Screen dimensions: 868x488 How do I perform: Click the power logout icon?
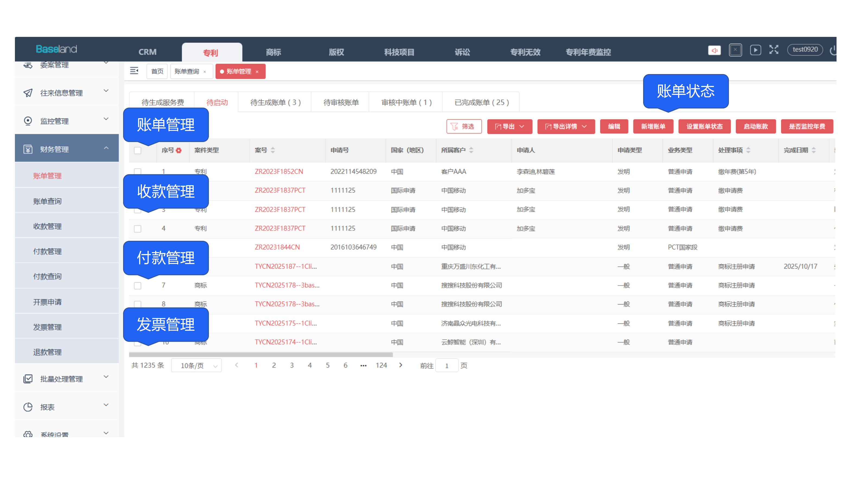(x=833, y=50)
